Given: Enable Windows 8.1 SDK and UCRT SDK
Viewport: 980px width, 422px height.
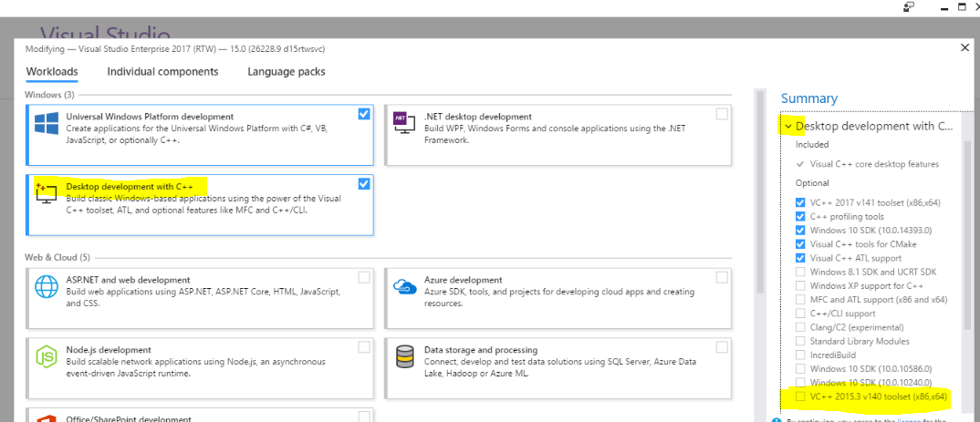Looking at the screenshot, I should 800,273.
